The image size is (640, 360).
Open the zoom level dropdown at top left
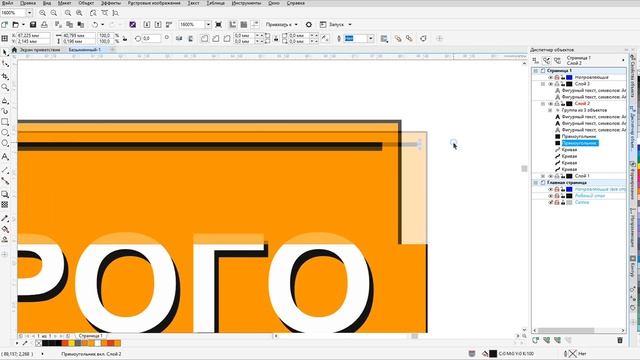(x=29, y=13)
